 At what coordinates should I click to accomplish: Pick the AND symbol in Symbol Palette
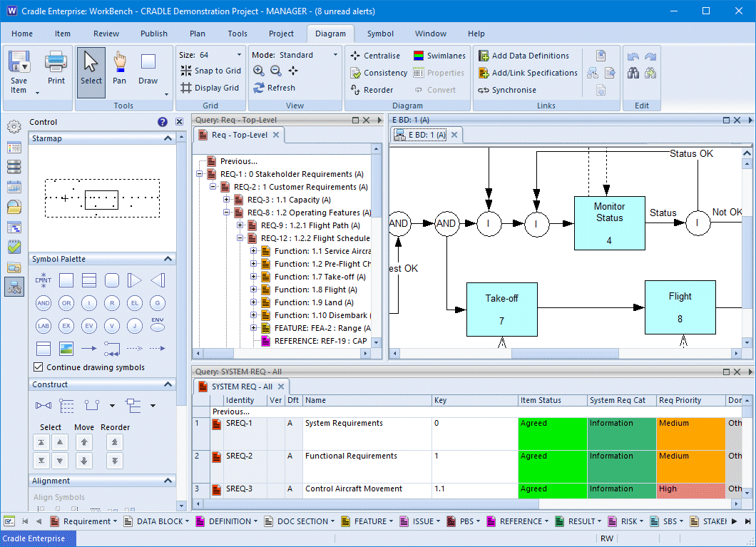44,303
